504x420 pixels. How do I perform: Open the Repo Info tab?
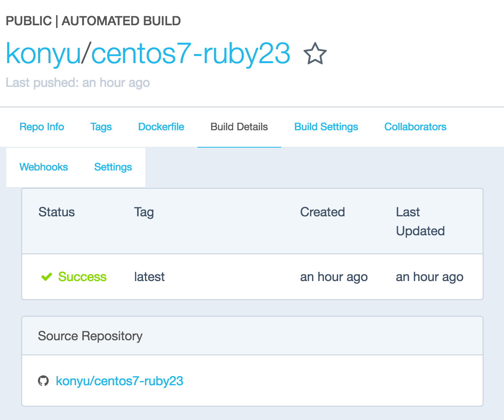tap(41, 127)
